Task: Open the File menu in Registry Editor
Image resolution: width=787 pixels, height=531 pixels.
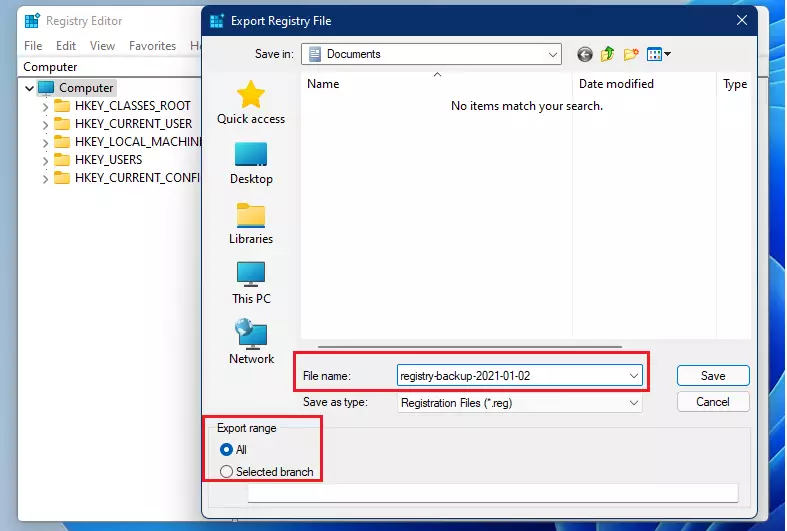Action: (33, 46)
